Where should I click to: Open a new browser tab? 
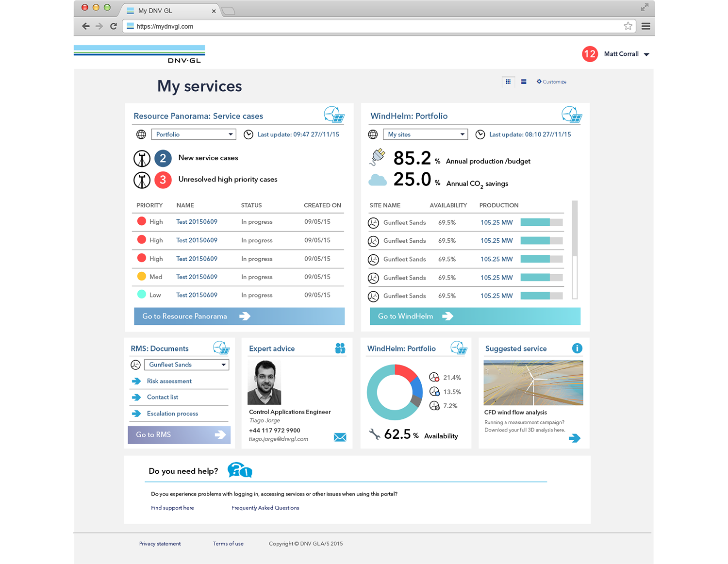pyautogui.click(x=228, y=11)
